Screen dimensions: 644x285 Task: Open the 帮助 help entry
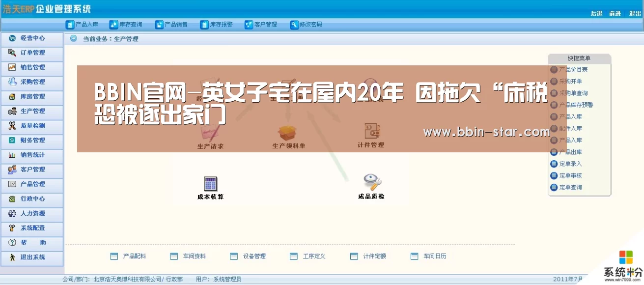click(x=32, y=243)
